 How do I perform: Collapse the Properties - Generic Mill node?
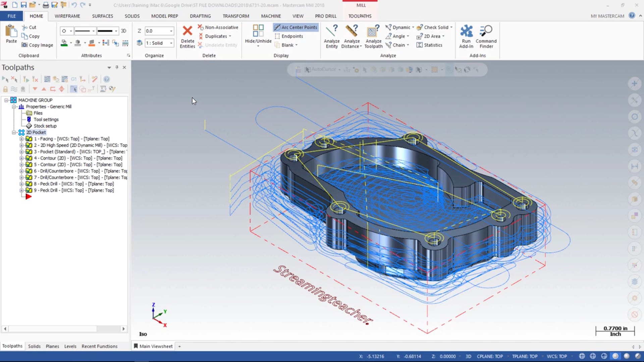(x=14, y=107)
